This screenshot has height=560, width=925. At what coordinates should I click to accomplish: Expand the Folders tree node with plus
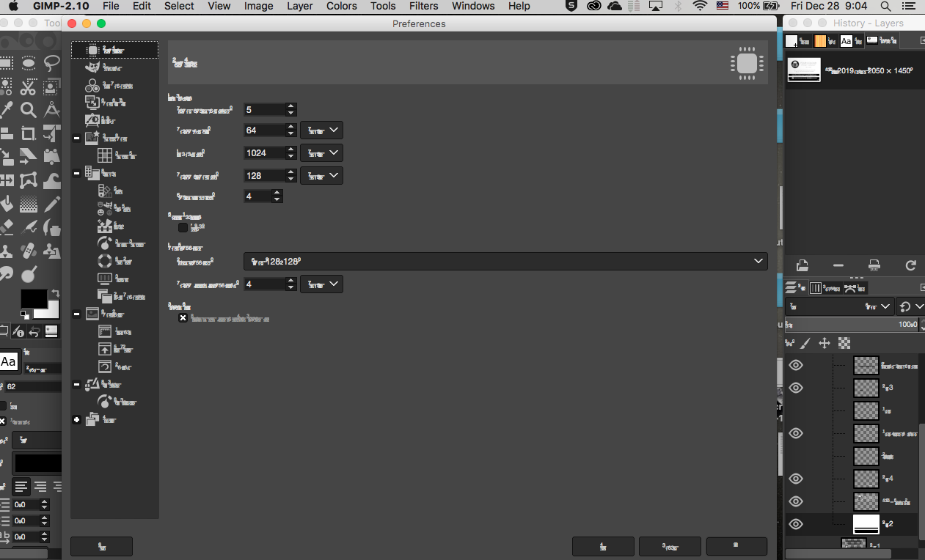(77, 419)
